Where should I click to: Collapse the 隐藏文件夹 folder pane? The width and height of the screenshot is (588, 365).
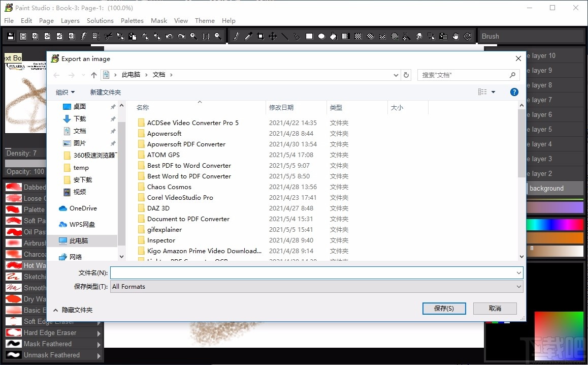[73, 310]
